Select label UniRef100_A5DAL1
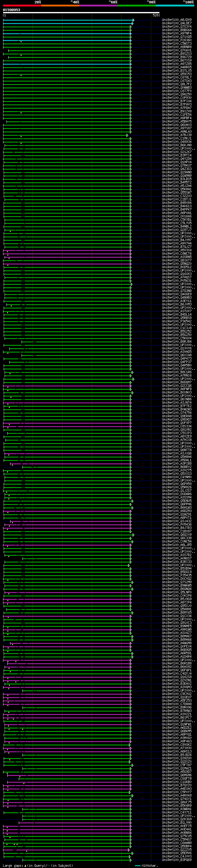 pos(177,460)
